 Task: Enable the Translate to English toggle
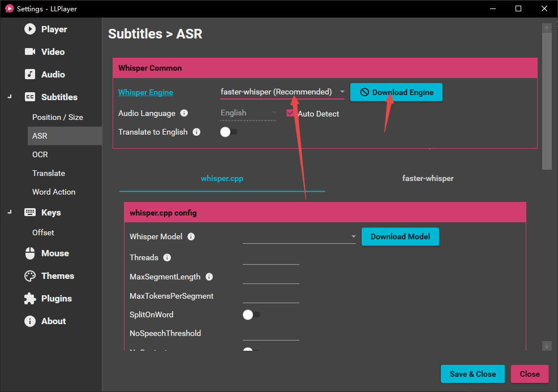[x=229, y=132]
